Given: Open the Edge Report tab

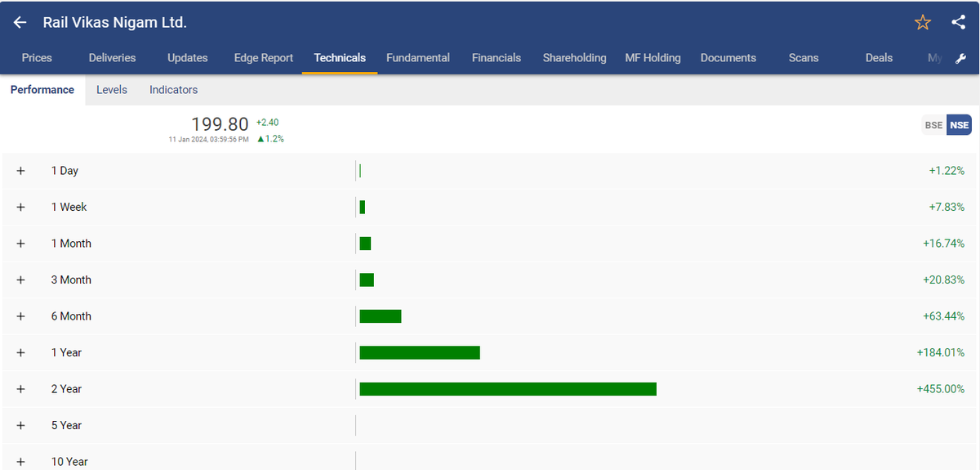Looking at the screenshot, I should tap(264, 58).
